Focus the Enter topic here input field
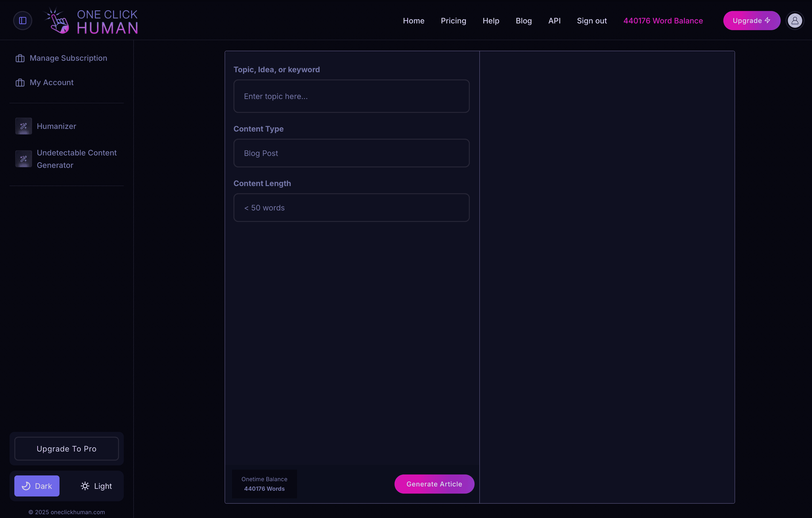This screenshot has height=518, width=812. coord(351,96)
